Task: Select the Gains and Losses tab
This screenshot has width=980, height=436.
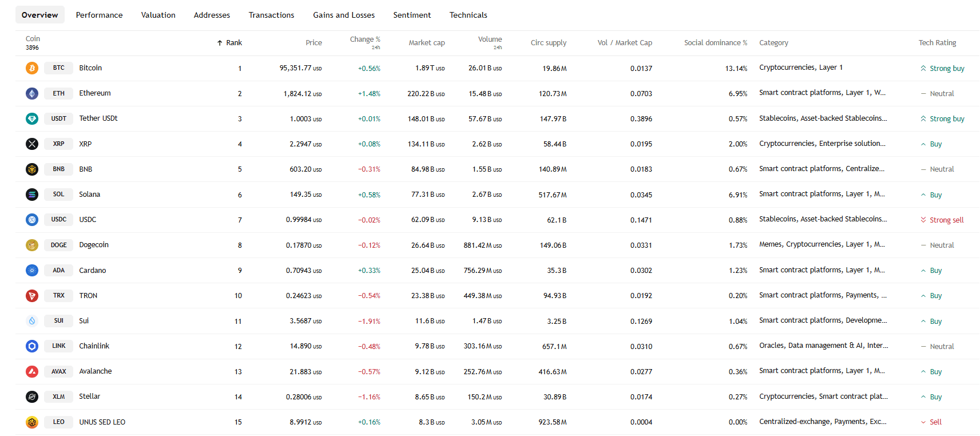Action: point(343,15)
